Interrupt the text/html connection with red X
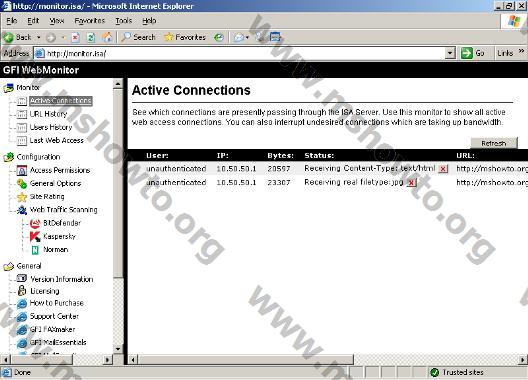 click(443, 169)
